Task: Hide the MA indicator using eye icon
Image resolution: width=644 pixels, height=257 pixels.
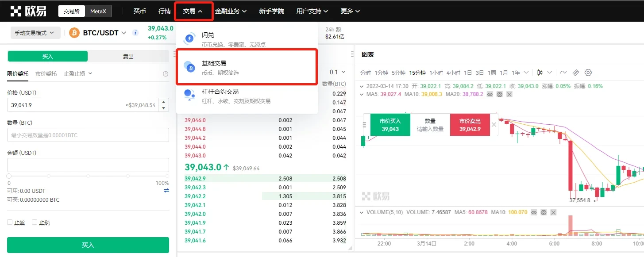Action: [x=490, y=94]
